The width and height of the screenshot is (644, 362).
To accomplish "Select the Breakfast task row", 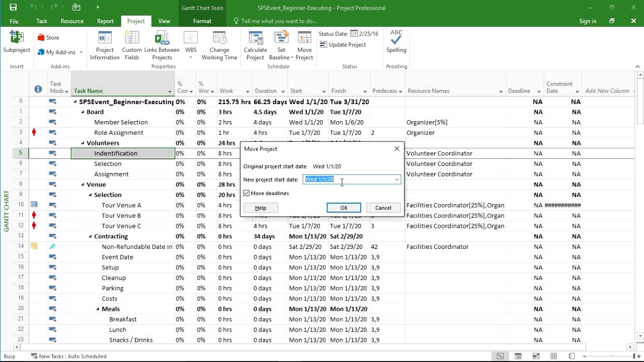I will click(123, 319).
